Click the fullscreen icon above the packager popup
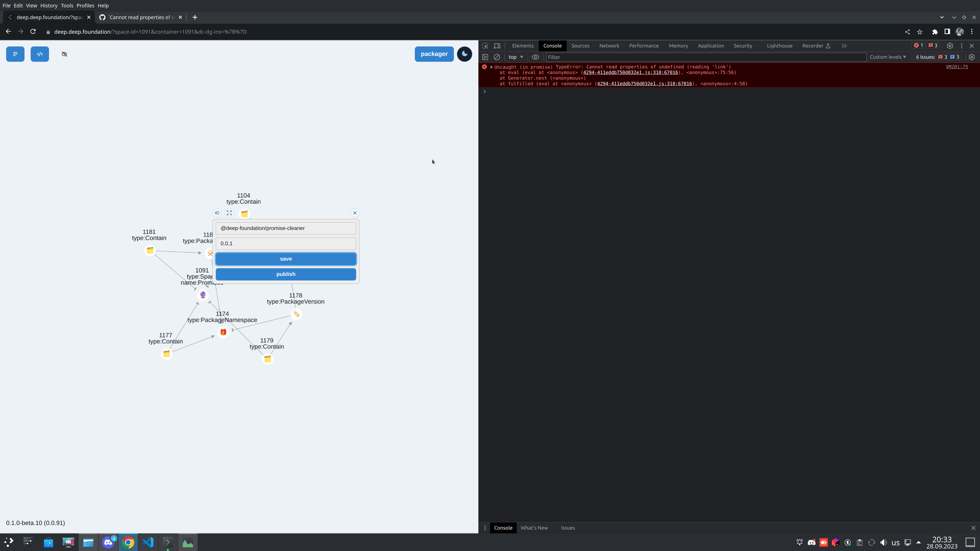Image resolution: width=980 pixels, height=551 pixels. [x=229, y=213]
